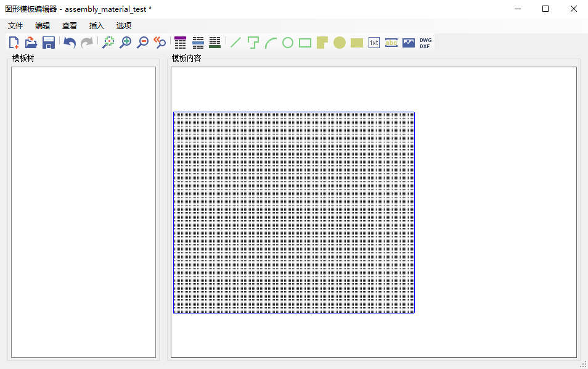Image resolution: width=588 pixels, height=369 pixels.
Task: Click the zoom in magnifier
Action: click(x=126, y=43)
